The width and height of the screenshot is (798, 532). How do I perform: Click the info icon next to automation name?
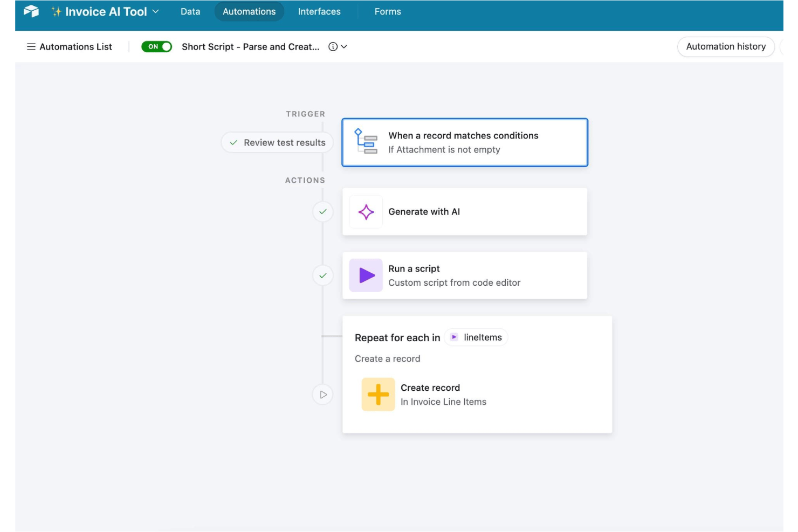[333, 47]
